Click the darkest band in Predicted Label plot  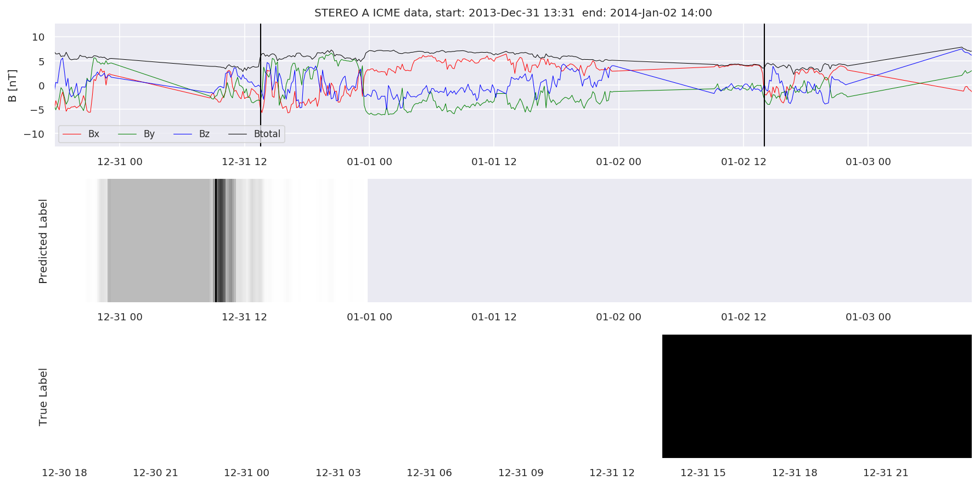coord(216,240)
